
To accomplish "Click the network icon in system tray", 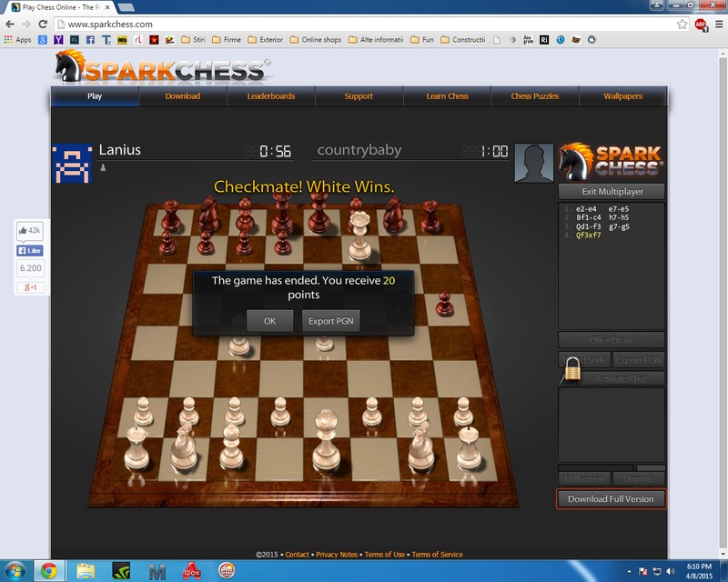I will (657, 571).
